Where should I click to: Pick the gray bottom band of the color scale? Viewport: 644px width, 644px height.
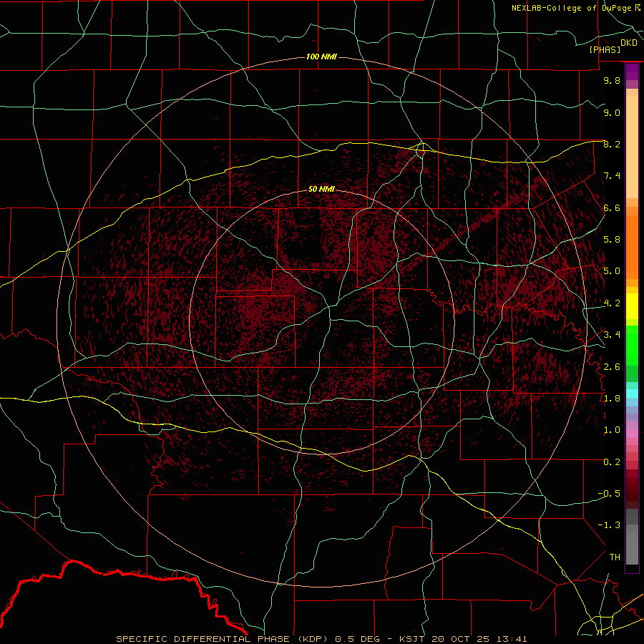tap(632, 546)
